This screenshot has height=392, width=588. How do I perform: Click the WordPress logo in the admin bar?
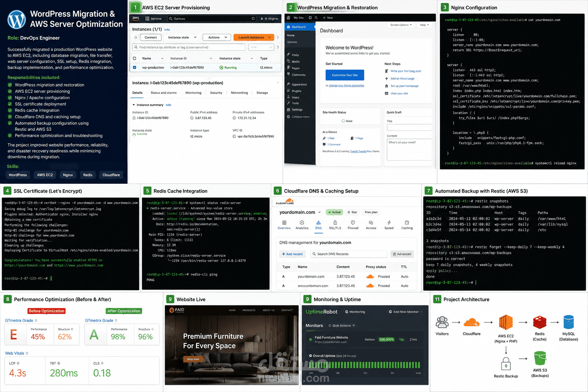tap(289, 18)
